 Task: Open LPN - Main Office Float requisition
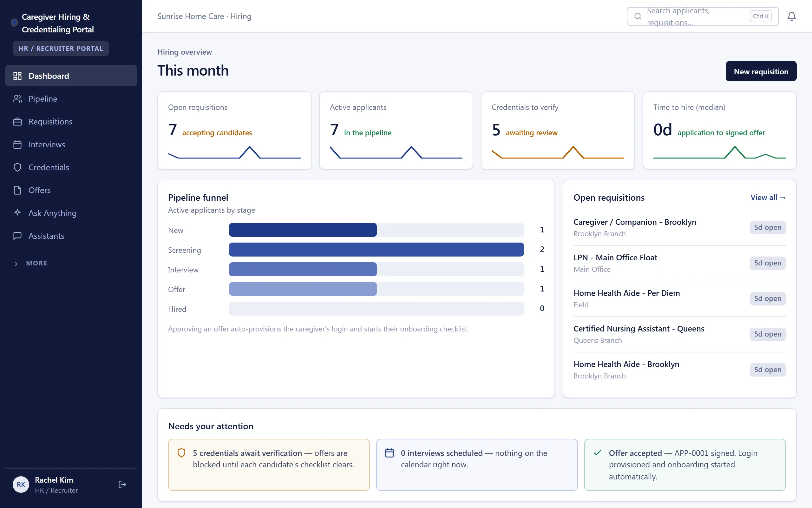click(679, 263)
